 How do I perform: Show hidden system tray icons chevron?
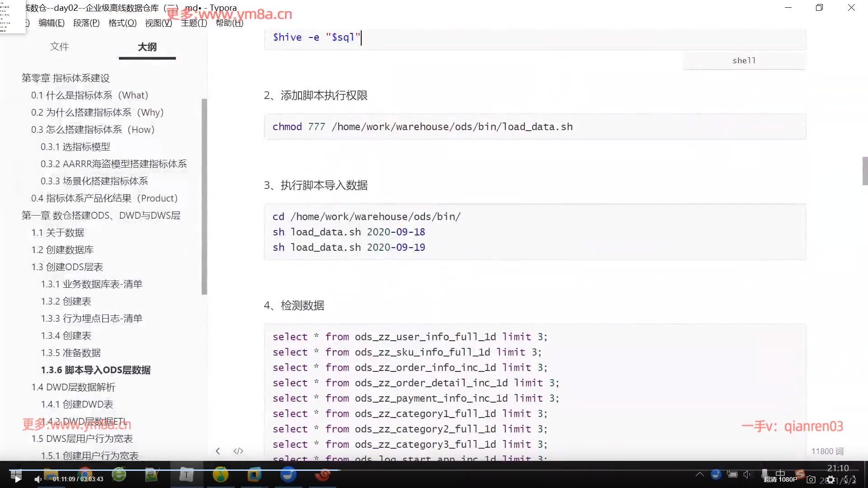pos(699,474)
